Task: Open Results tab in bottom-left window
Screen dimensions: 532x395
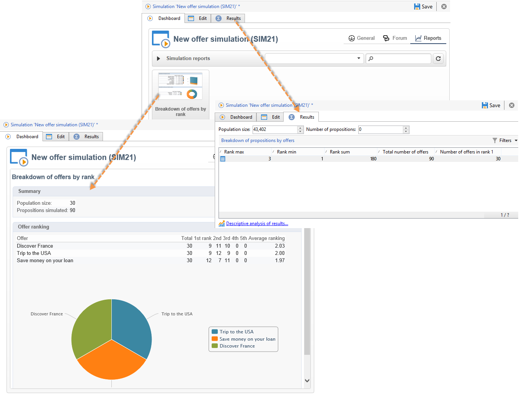Action: coord(86,137)
